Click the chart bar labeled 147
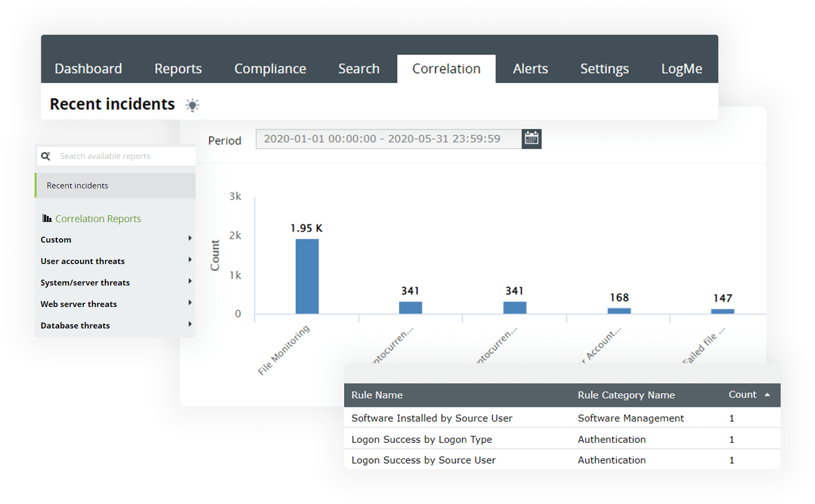This screenshot has height=504, width=815. pyautogui.click(x=723, y=311)
